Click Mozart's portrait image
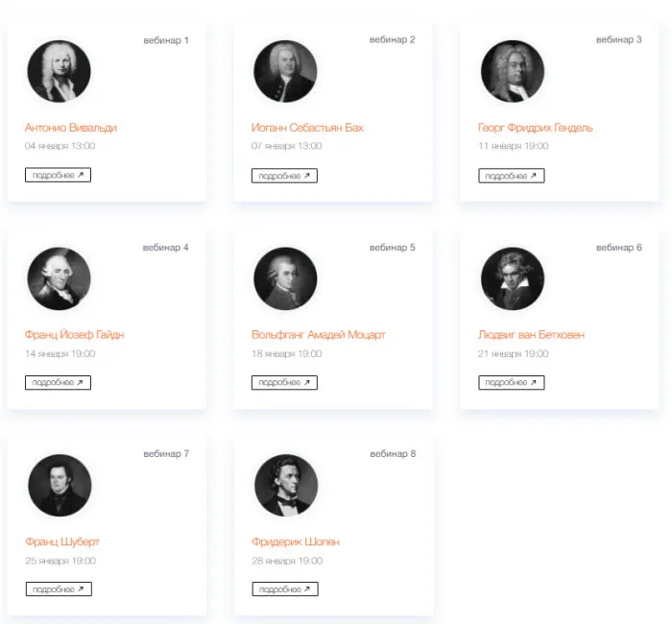The image size is (672, 624). click(x=285, y=278)
